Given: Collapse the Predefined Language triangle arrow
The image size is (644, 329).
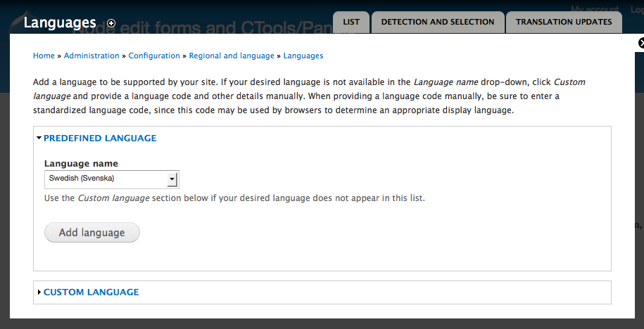Looking at the screenshot, I should tap(39, 138).
